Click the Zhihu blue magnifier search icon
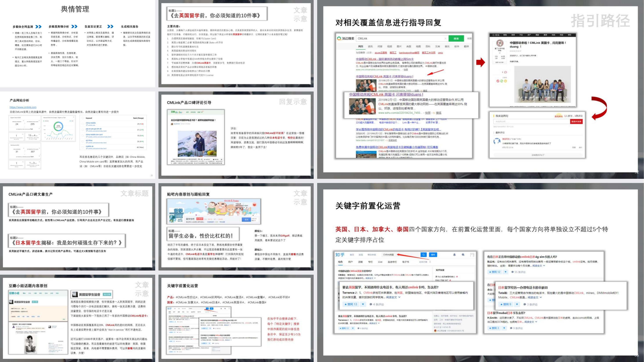This screenshot has height=362, width=644. coord(423,254)
